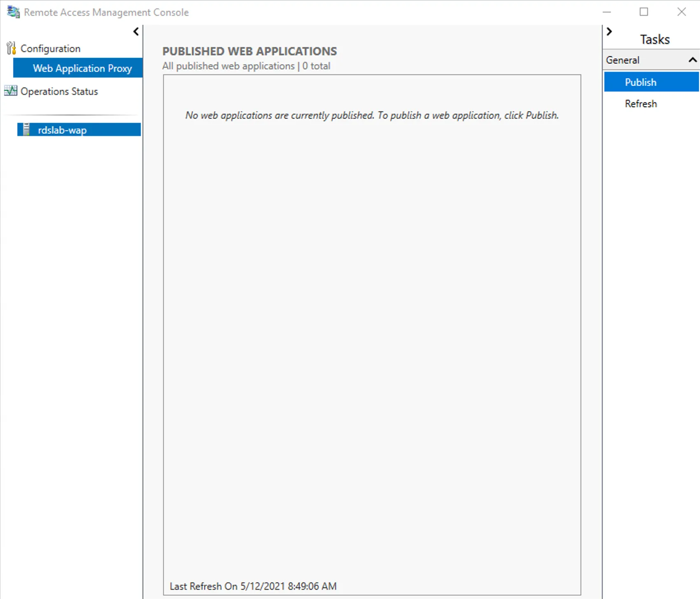Click Publish in the Tasks pane
This screenshot has height=599, width=700.
[x=640, y=82]
